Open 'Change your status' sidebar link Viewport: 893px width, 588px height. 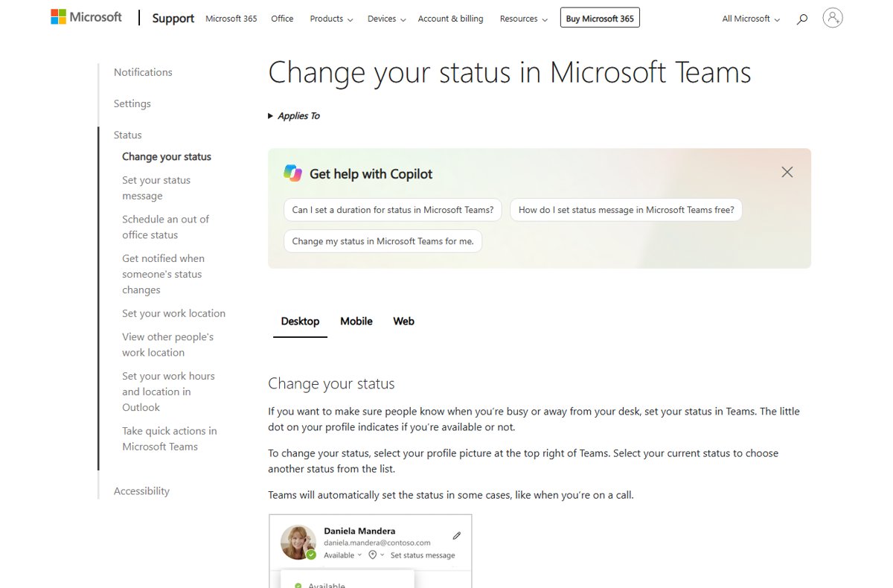pos(167,156)
